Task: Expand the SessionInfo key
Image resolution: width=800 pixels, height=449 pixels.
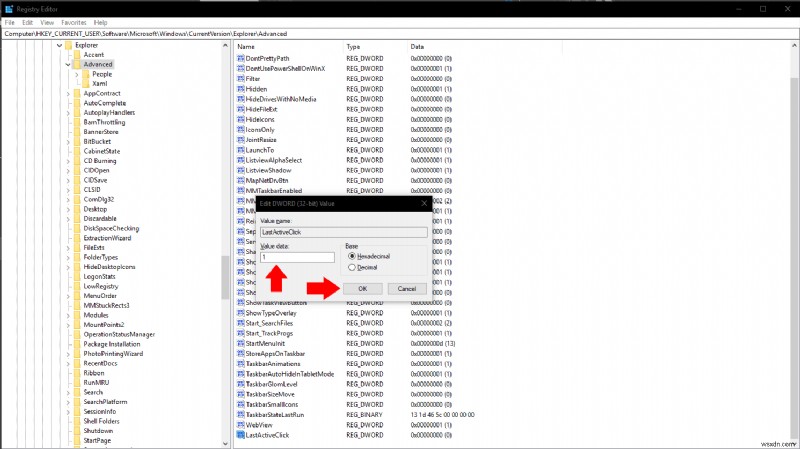Action: pos(68,412)
